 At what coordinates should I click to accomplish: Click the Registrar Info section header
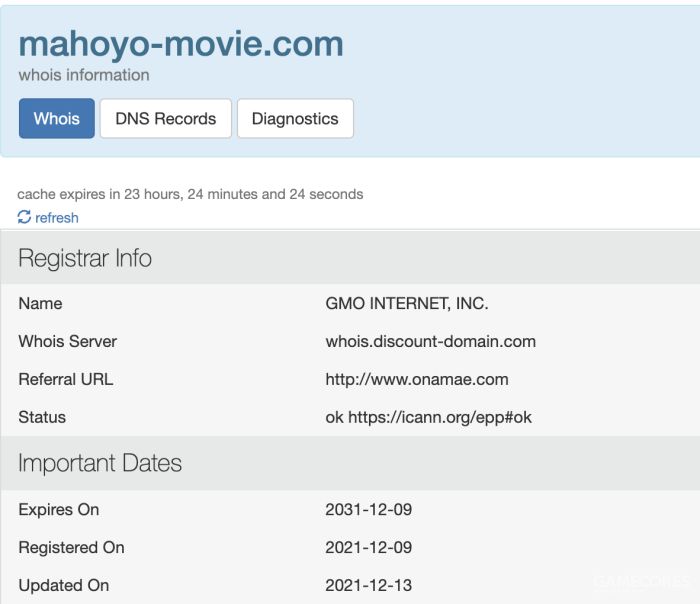(x=350, y=258)
